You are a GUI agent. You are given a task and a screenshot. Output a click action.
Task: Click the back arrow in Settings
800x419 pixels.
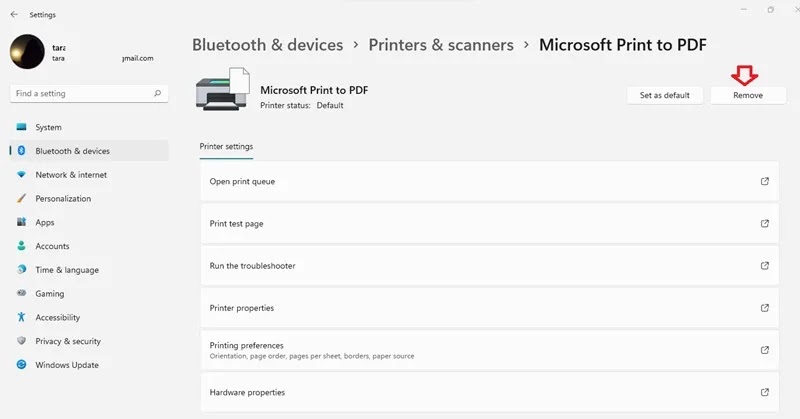coord(14,15)
